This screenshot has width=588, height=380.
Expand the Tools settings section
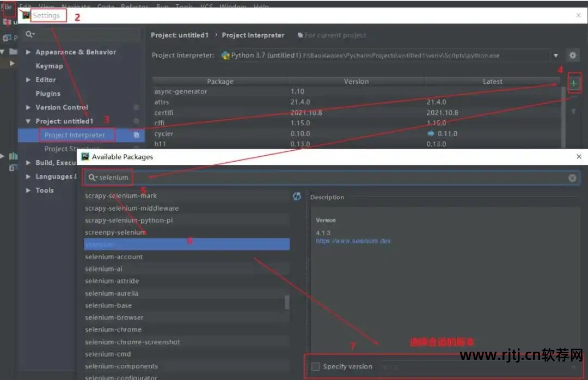[28, 191]
